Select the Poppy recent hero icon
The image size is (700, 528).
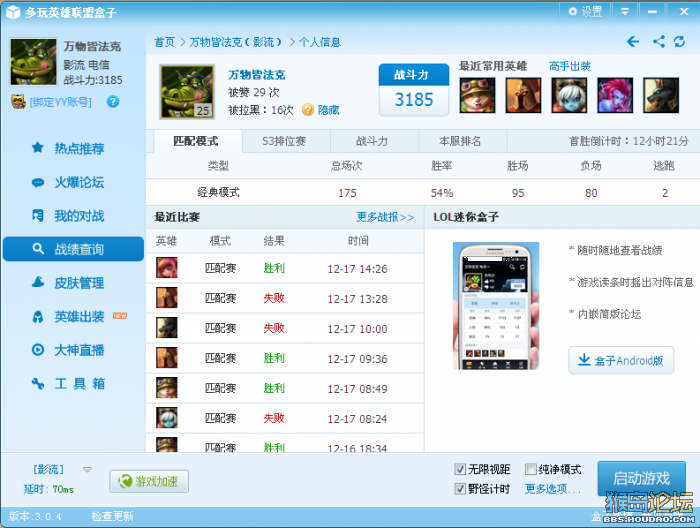coord(569,95)
